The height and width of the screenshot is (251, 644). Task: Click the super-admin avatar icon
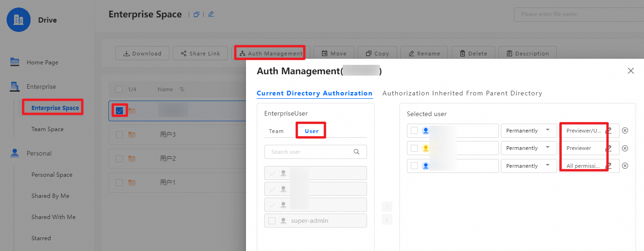click(x=283, y=221)
